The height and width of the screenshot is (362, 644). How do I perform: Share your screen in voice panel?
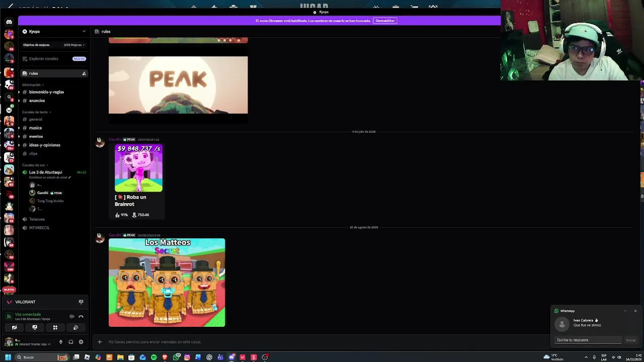click(x=35, y=327)
